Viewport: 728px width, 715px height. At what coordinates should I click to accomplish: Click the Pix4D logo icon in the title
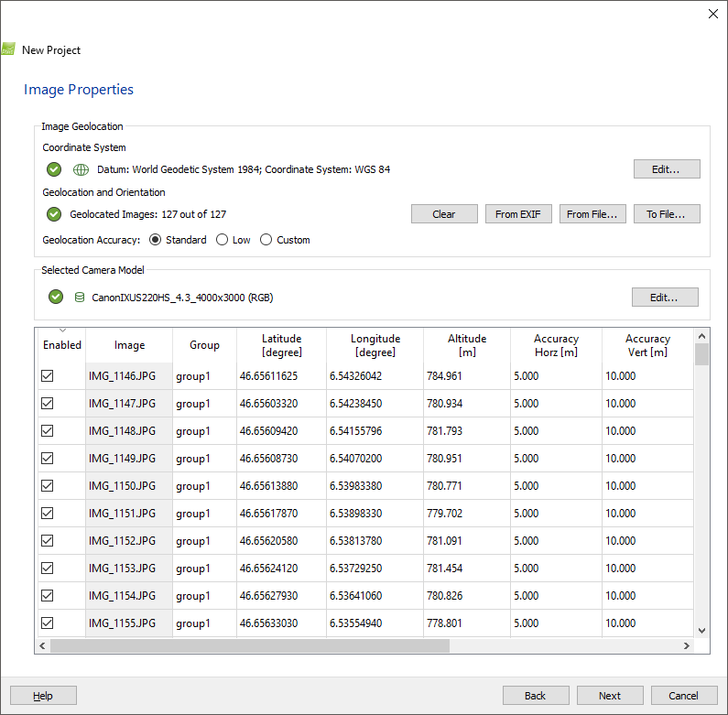8,49
